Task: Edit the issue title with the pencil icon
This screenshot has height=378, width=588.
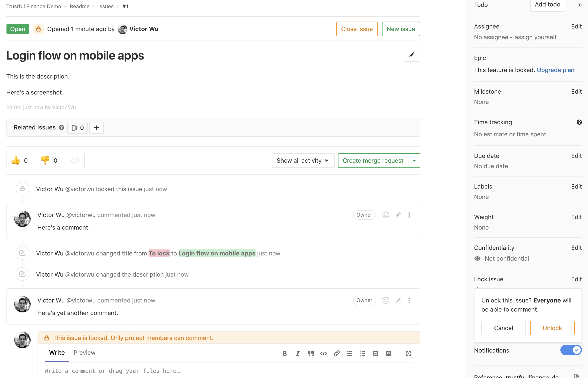Action: pos(411,55)
